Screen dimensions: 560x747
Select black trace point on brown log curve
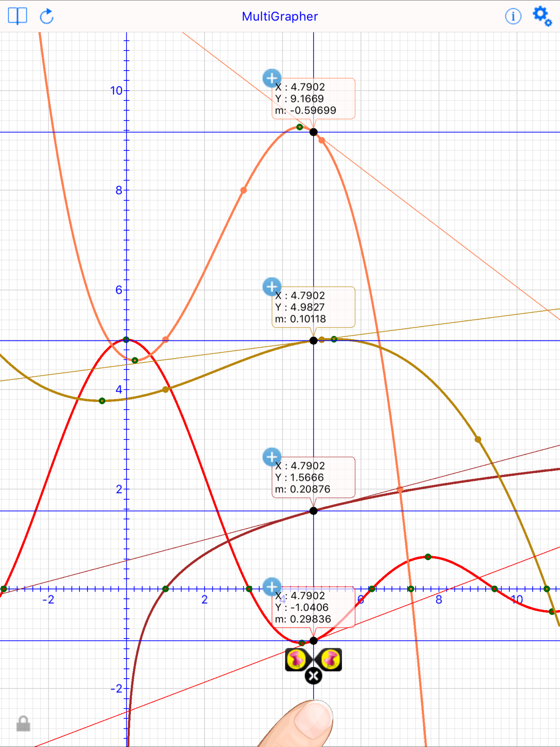[x=313, y=511]
